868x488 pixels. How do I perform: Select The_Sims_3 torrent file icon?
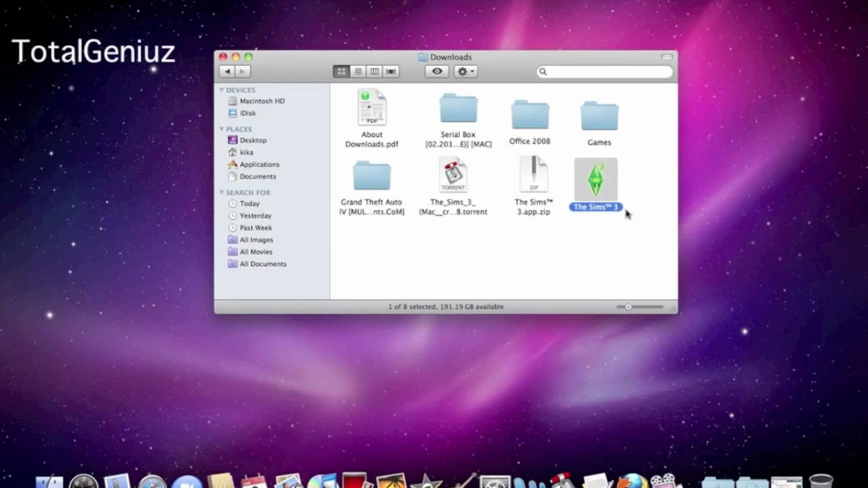coord(453,175)
